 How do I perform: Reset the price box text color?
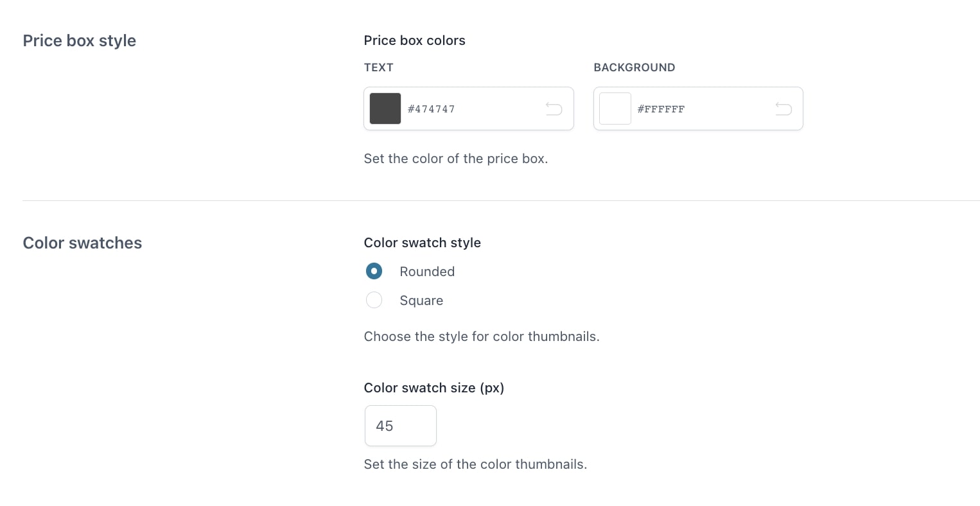[554, 109]
